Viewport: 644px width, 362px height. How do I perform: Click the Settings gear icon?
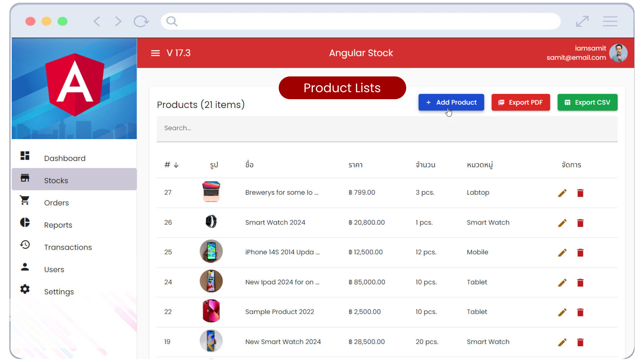(x=25, y=289)
